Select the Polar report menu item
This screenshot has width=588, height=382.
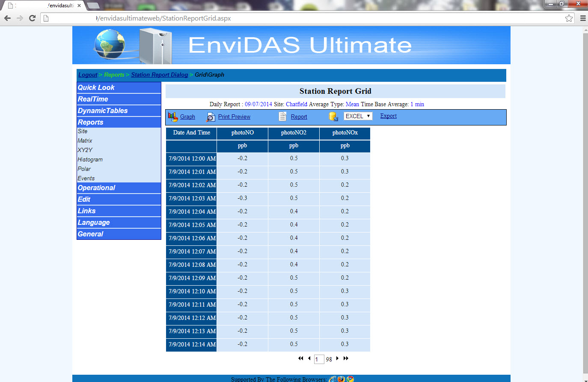click(84, 169)
